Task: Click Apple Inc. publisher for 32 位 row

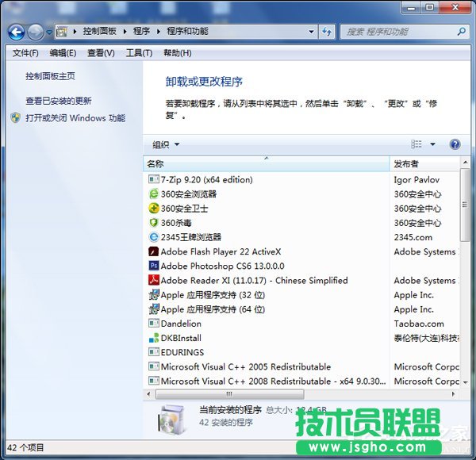Action: coord(414,295)
